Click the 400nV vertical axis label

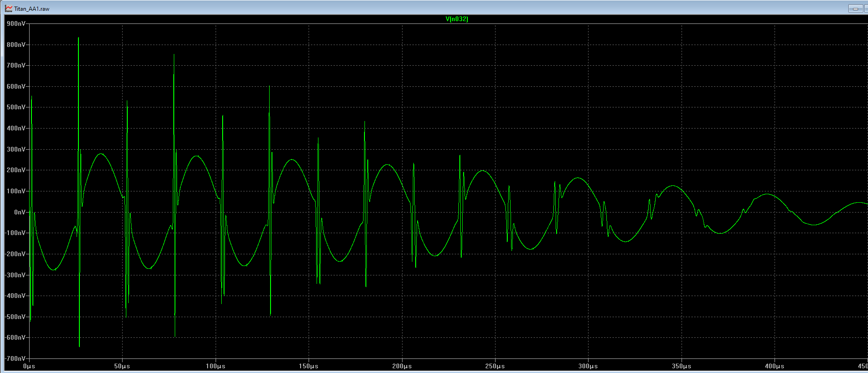[x=16, y=128]
